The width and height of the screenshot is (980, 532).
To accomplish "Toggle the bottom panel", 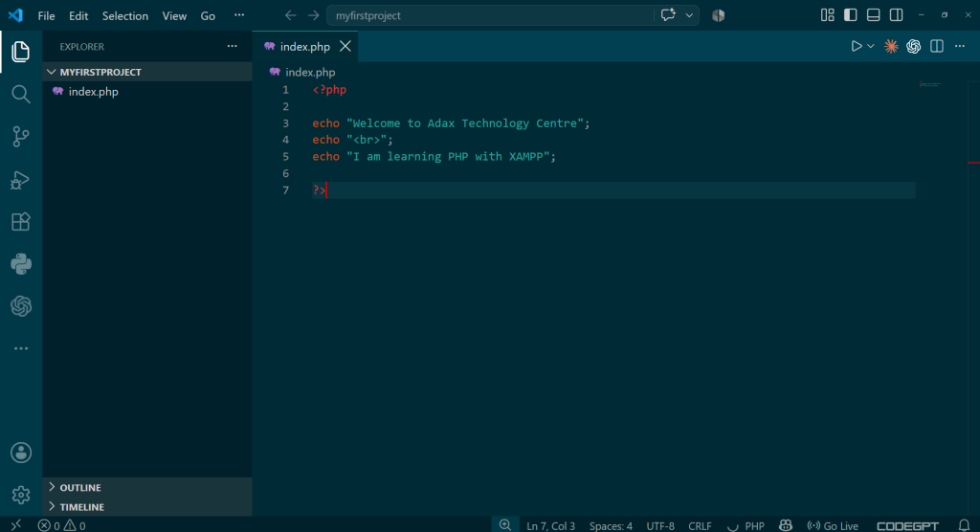I will [x=873, y=15].
